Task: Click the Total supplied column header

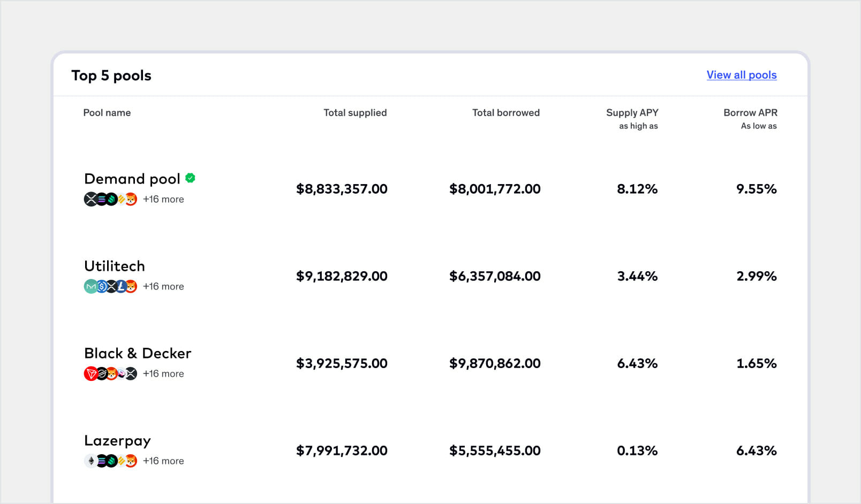Action: pos(355,113)
